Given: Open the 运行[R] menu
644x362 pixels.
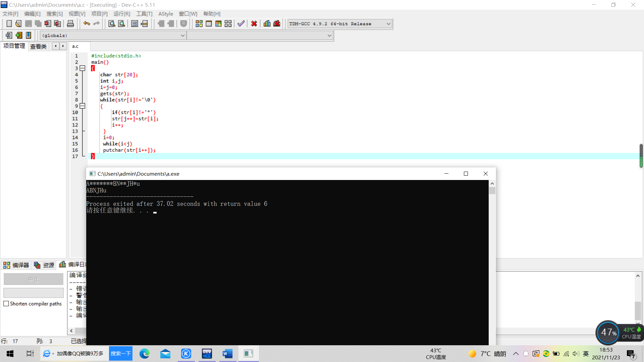Looking at the screenshot, I should 121,14.
